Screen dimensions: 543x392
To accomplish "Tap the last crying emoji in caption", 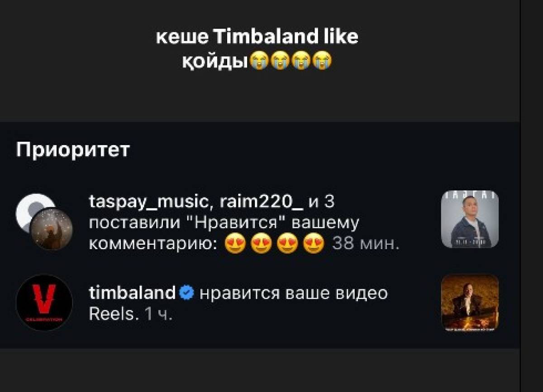I will (x=322, y=61).
